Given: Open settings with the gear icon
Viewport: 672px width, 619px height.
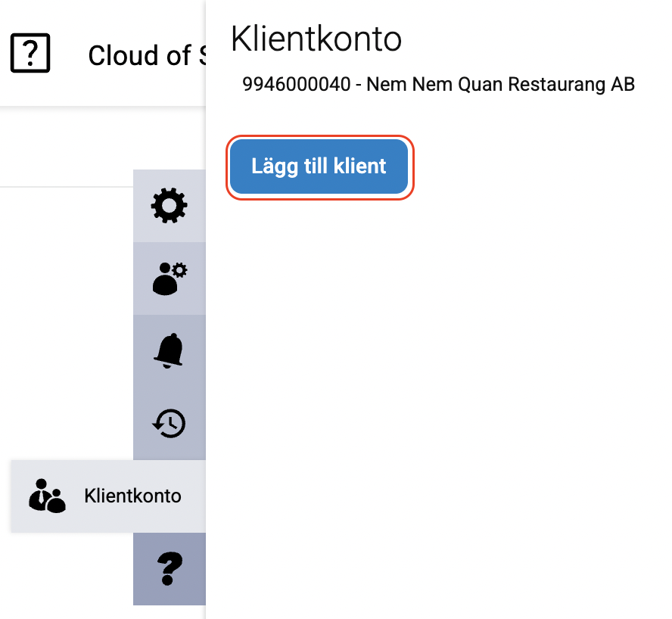Looking at the screenshot, I should [x=170, y=206].
